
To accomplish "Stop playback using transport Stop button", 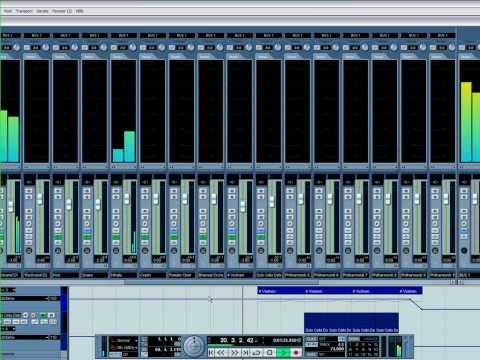I will click(x=270, y=352).
